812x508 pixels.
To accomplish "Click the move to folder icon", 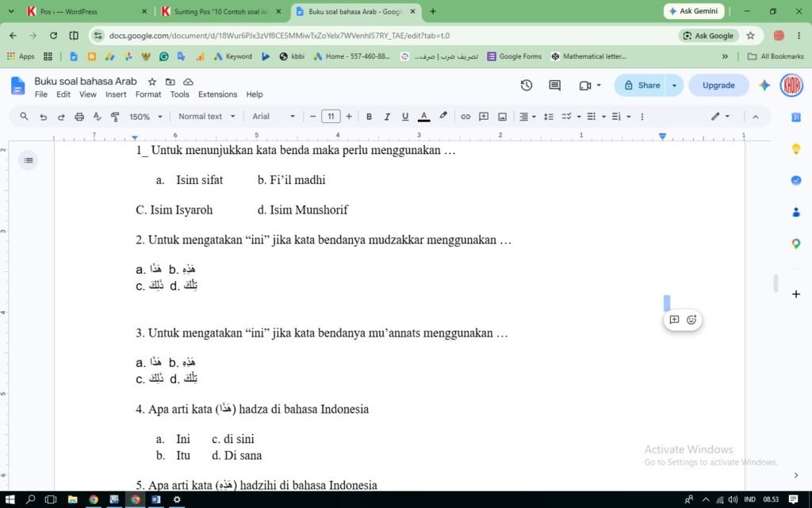I will click(170, 82).
